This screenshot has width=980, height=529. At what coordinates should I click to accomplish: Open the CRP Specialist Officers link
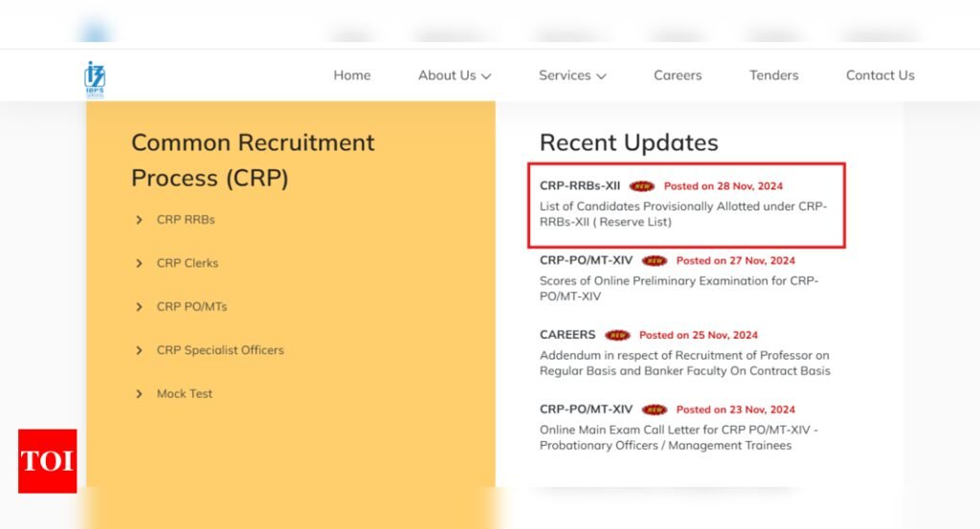coord(220,350)
